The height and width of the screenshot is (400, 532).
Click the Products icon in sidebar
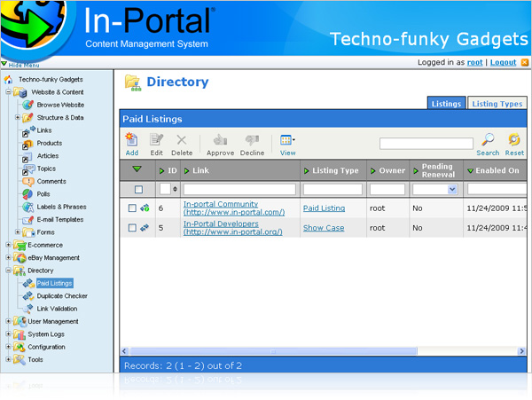[27, 144]
